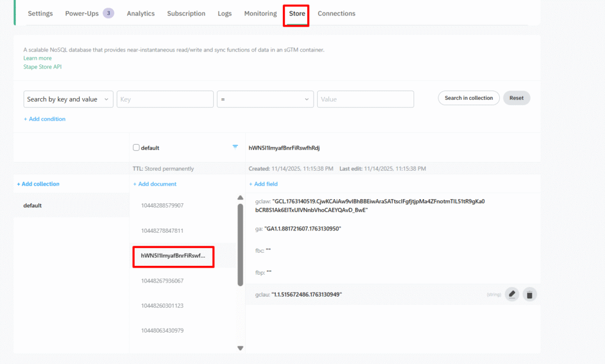This screenshot has height=364, width=605.
Task: Focus the Key input field
Action: pos(165,99)
